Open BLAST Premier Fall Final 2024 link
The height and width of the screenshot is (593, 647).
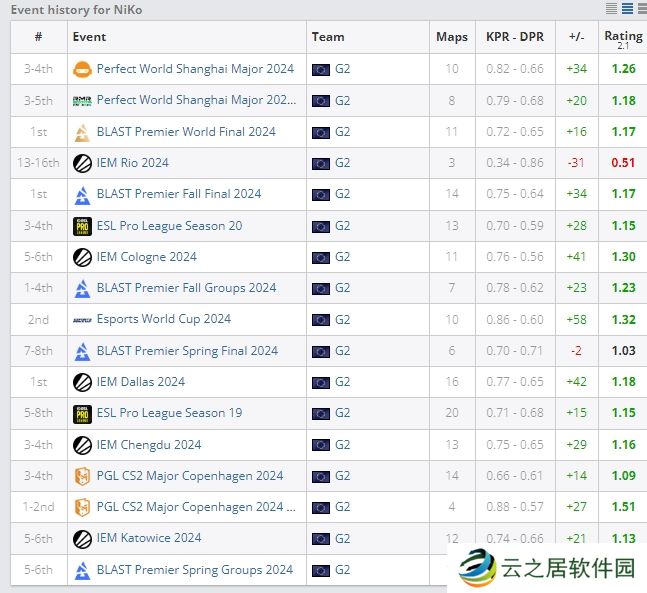(179, 194)
